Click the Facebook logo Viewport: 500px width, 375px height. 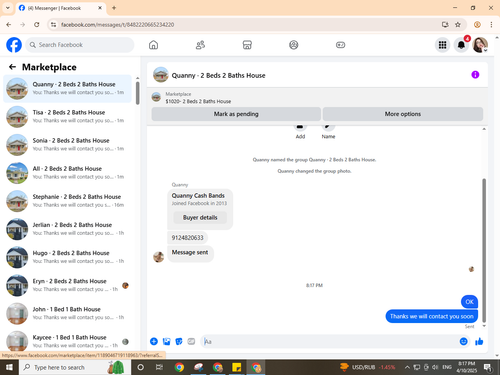(14, 45)
